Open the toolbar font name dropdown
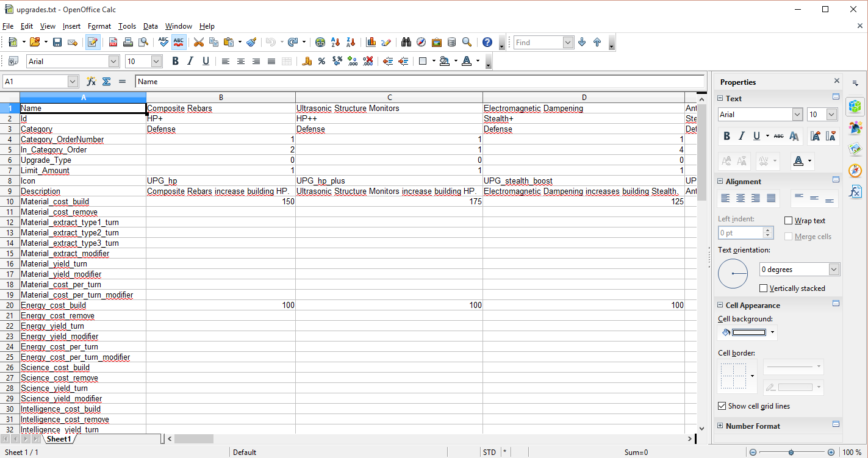Image resolution: width=868 pixels, height=458 pixels. (113, 61)
